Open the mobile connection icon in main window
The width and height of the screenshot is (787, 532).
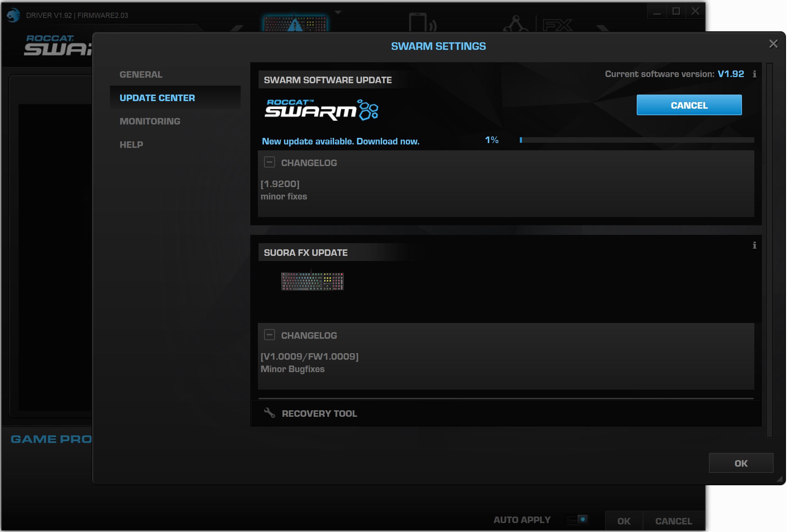pos(423,22)
